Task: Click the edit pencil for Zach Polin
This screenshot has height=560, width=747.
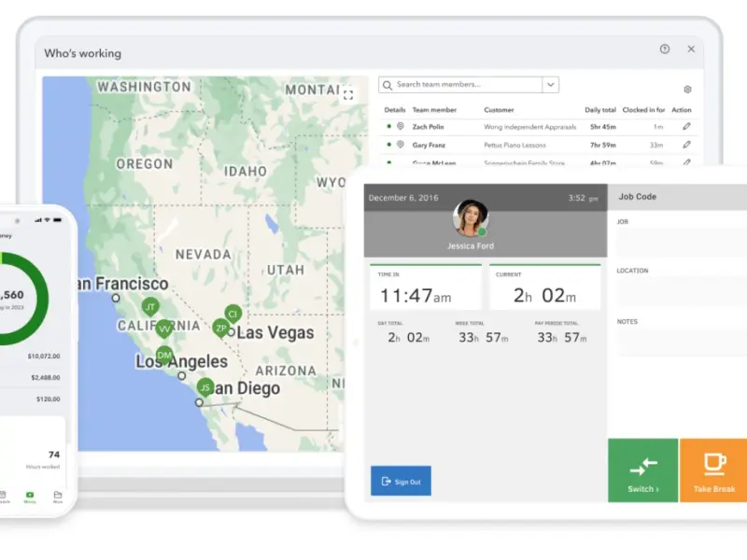Action: tap(686, 126)
